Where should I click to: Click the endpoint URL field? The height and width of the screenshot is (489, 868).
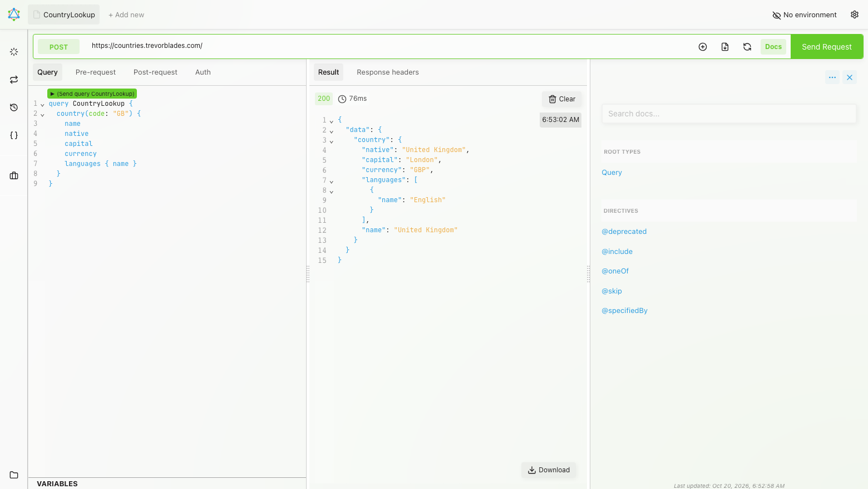pyautogui.click(x=389, y=46)
